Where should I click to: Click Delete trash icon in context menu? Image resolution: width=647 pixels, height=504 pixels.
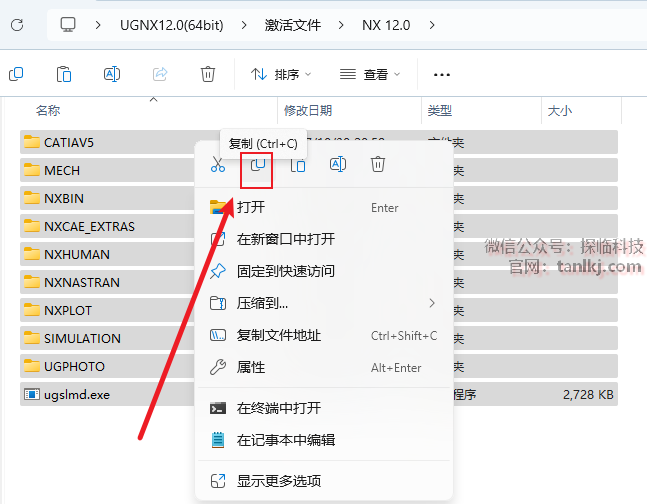(x=378, y=164)
